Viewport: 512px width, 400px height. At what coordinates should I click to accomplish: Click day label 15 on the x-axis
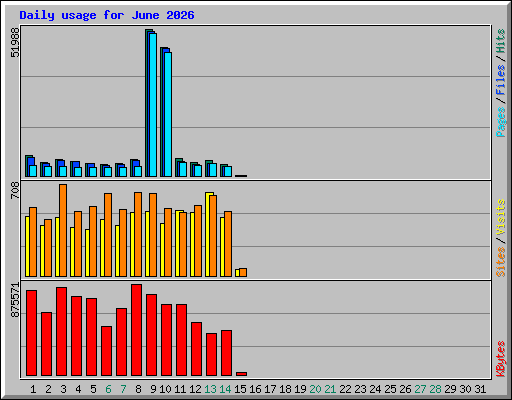point(240,389)
